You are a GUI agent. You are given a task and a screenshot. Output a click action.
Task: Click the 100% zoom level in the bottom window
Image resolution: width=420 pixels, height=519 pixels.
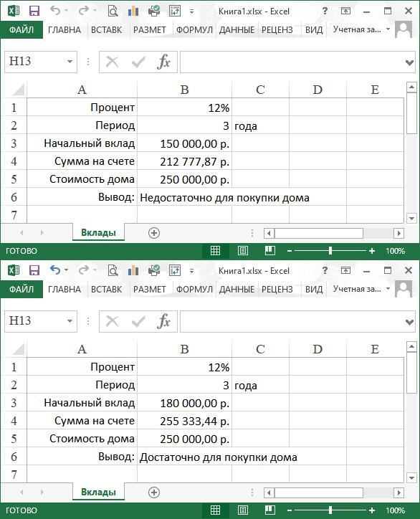coord(395,510)
